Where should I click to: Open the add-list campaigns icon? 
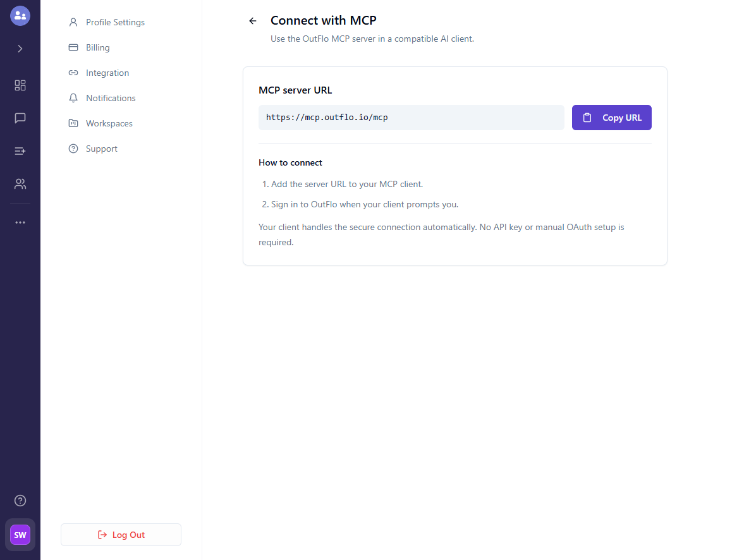click(x=20, y=151)
